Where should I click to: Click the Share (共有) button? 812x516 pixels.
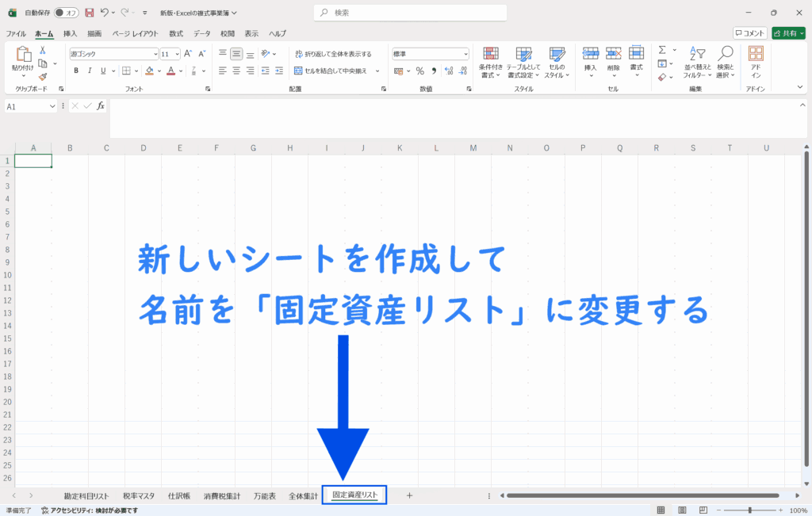point(787,33)
